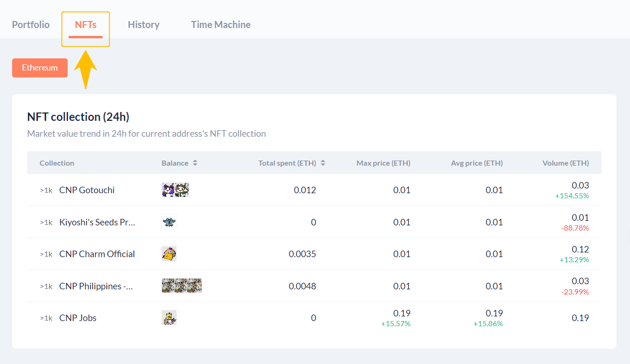Open the CNP Jobs collection

78,318
